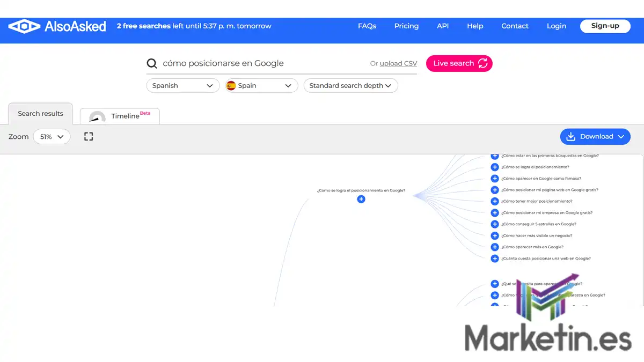The height and width of the screenshot is (362, 644).
Task: Click the Sign-up button
Action: point(605,26)
